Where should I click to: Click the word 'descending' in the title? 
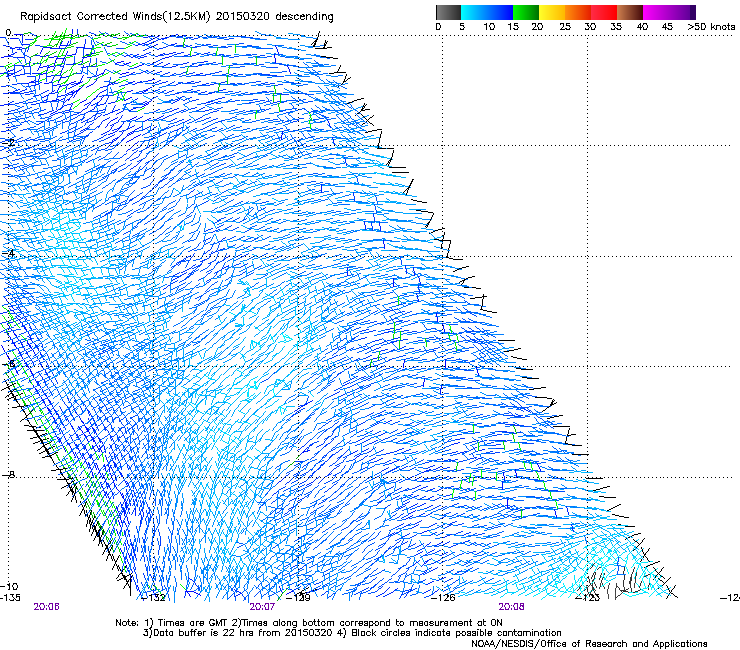[304, 17]
